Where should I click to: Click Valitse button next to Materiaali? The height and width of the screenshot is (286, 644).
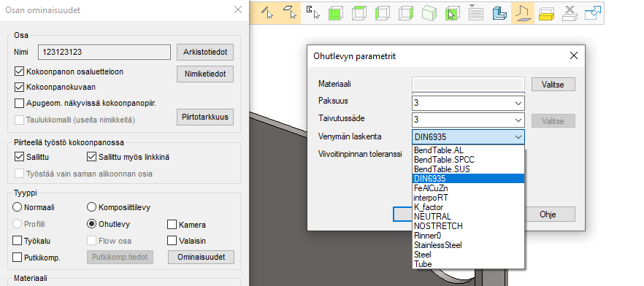[553, 85]
